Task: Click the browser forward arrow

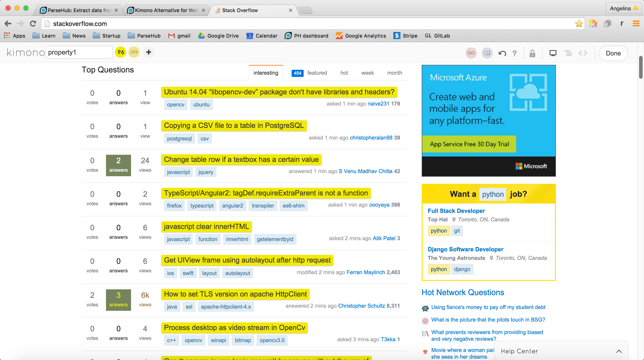Action: (20, 23)
